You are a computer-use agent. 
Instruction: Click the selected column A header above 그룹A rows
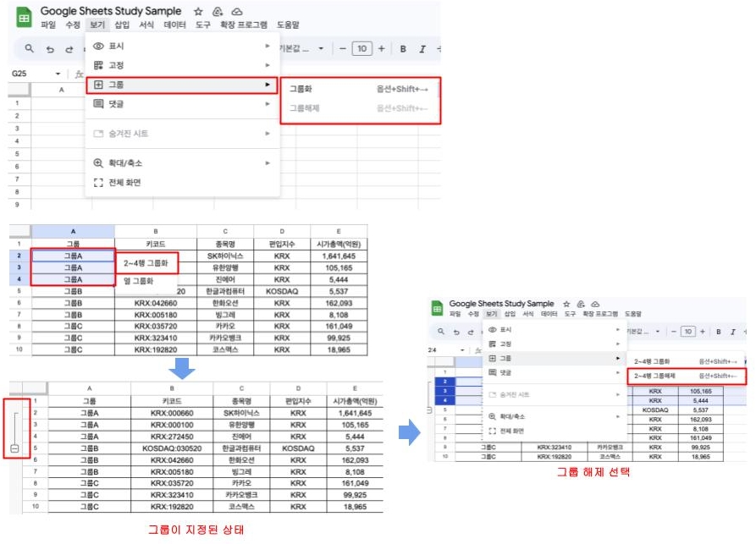click(x=74, y=231)
